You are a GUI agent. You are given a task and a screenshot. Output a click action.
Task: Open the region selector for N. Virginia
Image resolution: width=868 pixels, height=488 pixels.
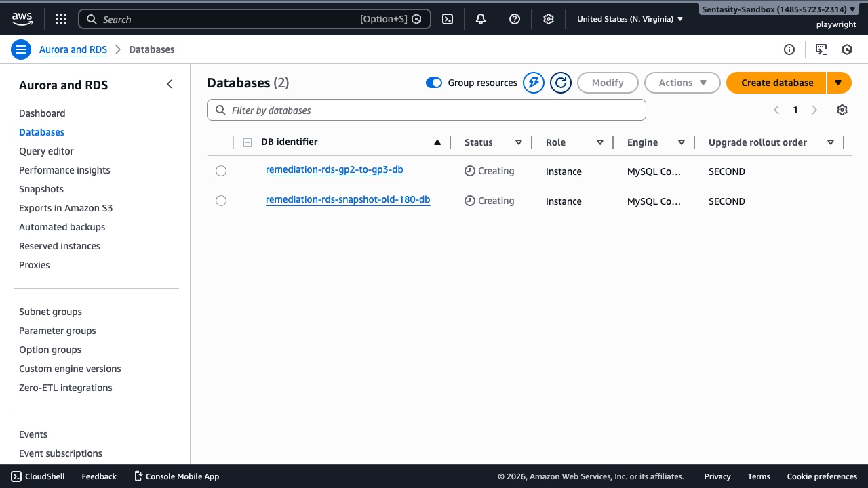[x=629, y=19]
